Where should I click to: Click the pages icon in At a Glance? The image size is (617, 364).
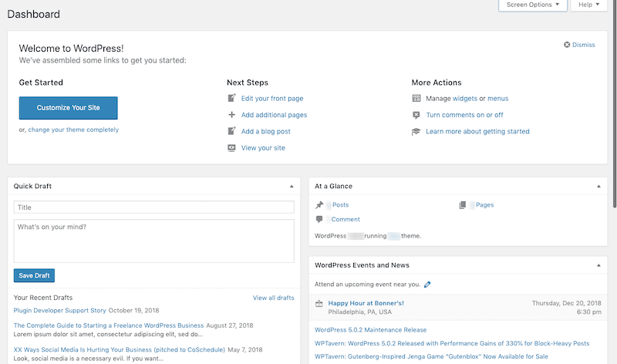pyautogui.click(x=463, y=205)
